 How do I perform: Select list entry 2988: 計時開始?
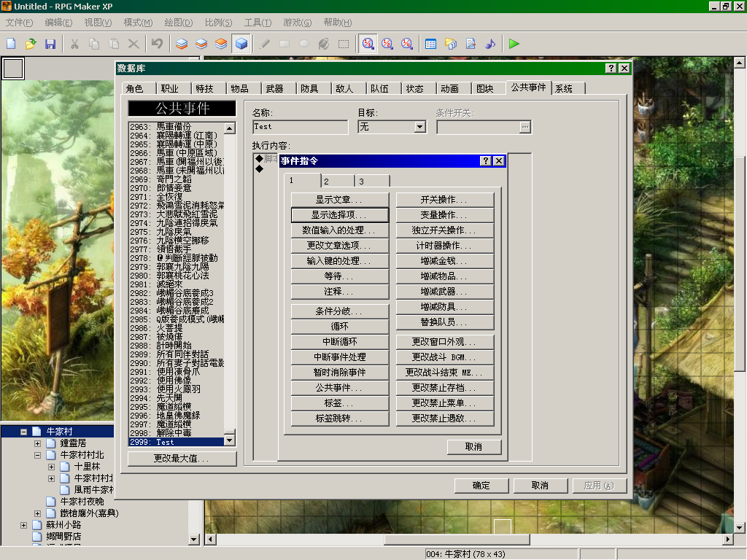point(177,345)
